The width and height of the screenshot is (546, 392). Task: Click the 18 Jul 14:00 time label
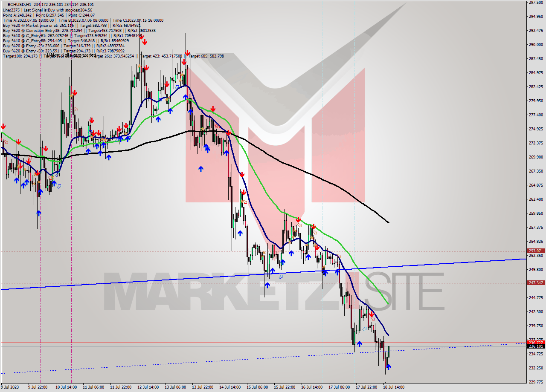394,387
